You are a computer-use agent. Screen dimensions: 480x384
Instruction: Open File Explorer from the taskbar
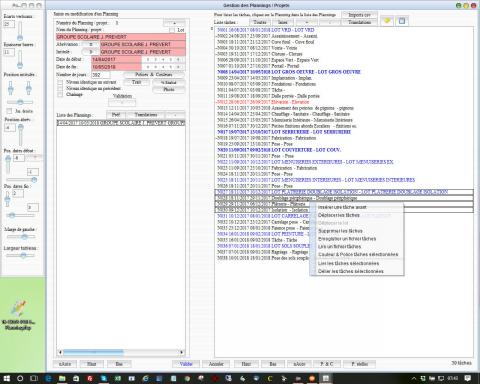62,378
